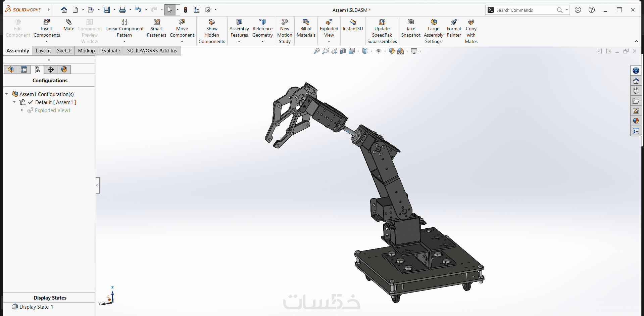The image size is (644, 316).
Task: Click the Search Commands field
Action: (527, 10)
